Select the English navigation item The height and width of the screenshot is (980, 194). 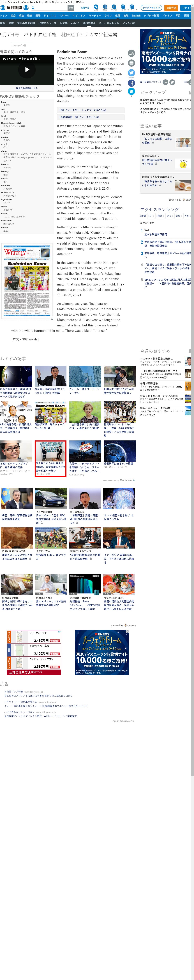pyautogui.click(x=136, y=16)
